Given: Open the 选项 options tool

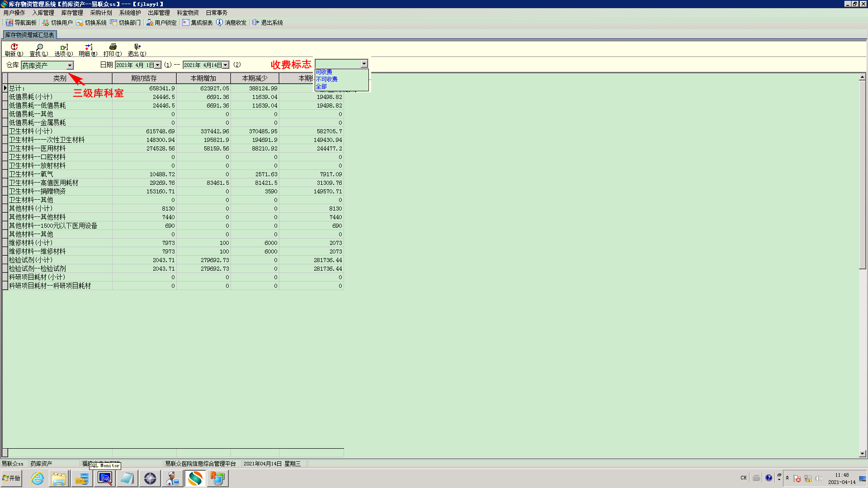Looking at the screenshot, I should (64, 47).
